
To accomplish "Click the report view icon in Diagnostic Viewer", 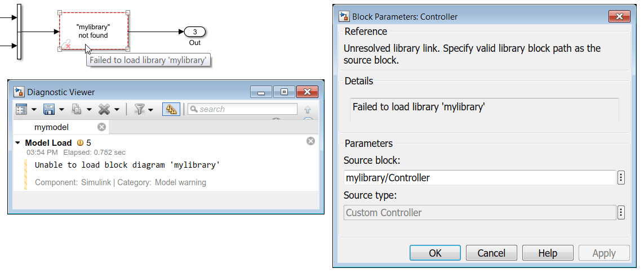I will pos(21,109).
